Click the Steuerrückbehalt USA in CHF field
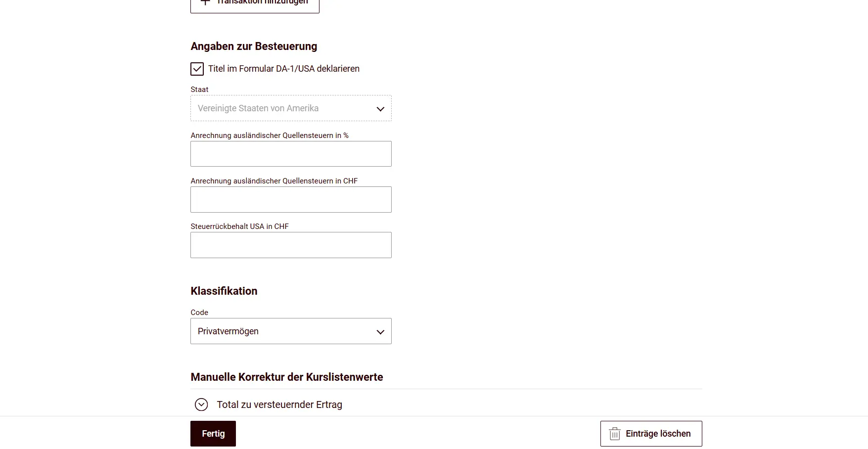The width and height of the screenshot is (868, 449). [291, 245]
